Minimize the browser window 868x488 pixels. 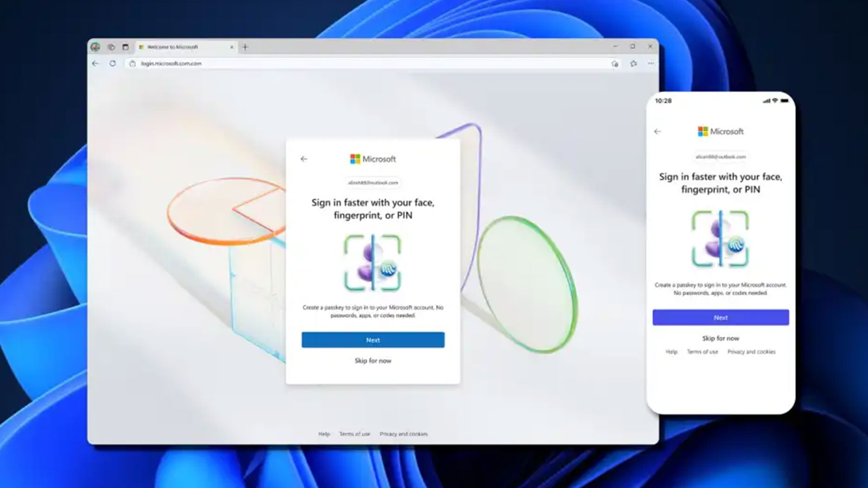(x=615, y=47)
